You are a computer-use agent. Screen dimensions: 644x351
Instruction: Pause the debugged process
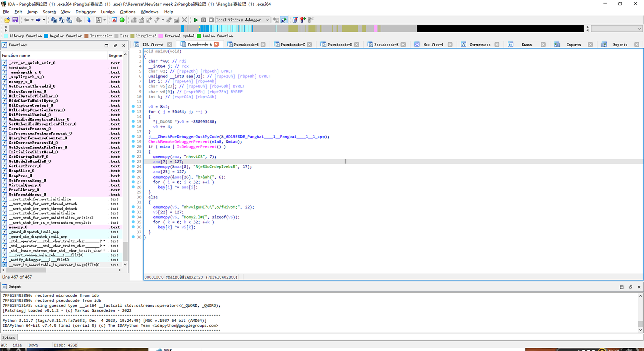point(204,20)
